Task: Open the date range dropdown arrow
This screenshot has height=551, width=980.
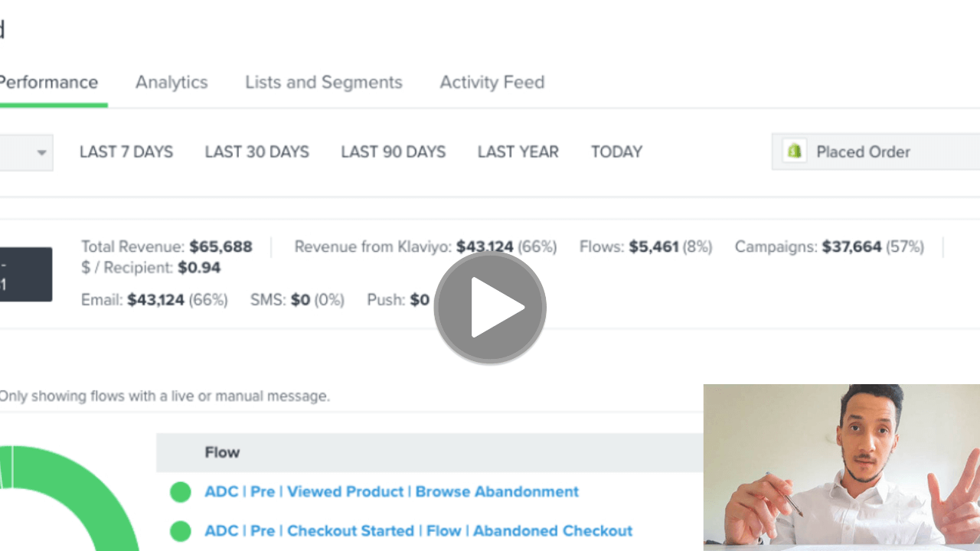Action: point(41,152)
